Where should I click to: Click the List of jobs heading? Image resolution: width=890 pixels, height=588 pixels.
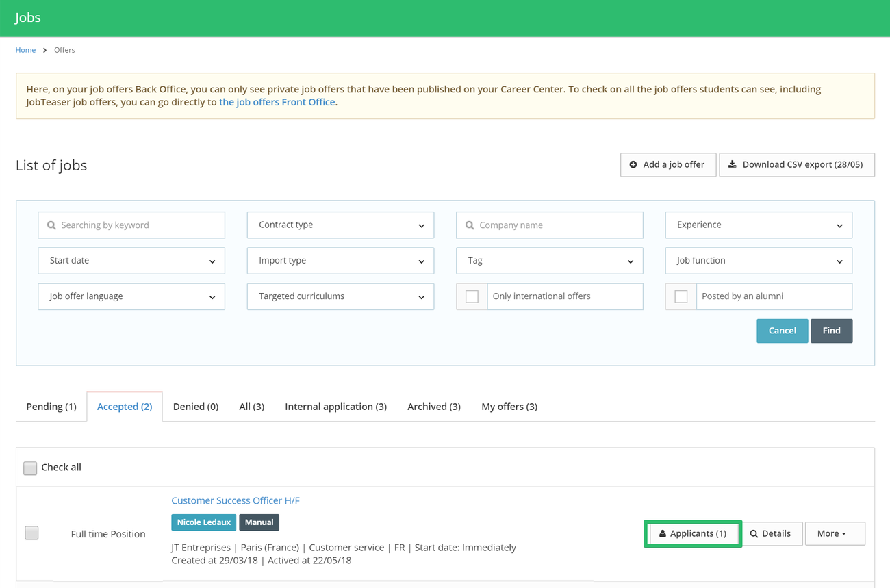coord(51,166)
